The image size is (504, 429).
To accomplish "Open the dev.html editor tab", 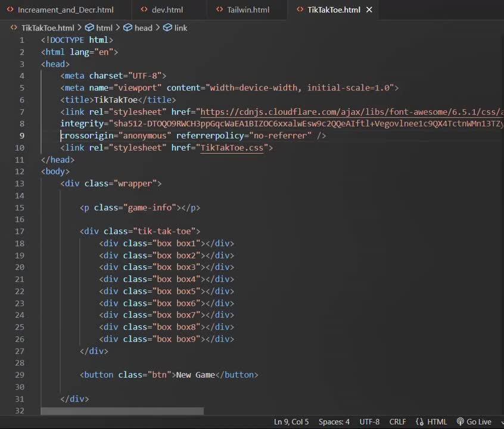I will (x=167, y=10).
